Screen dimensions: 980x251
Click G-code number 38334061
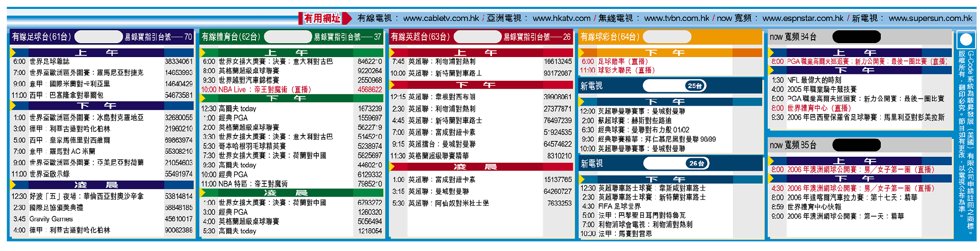pos(179,62)
